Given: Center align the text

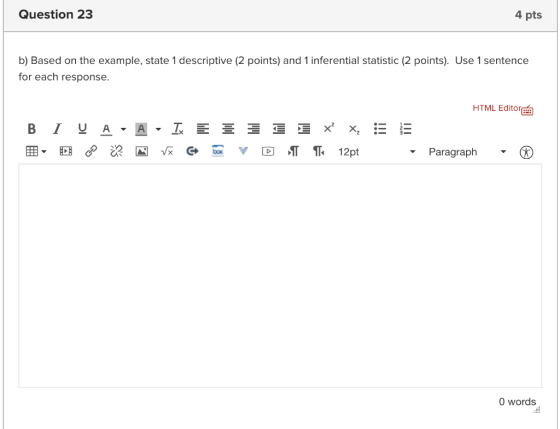Looking at the screenshot, I should coord(228,129).
